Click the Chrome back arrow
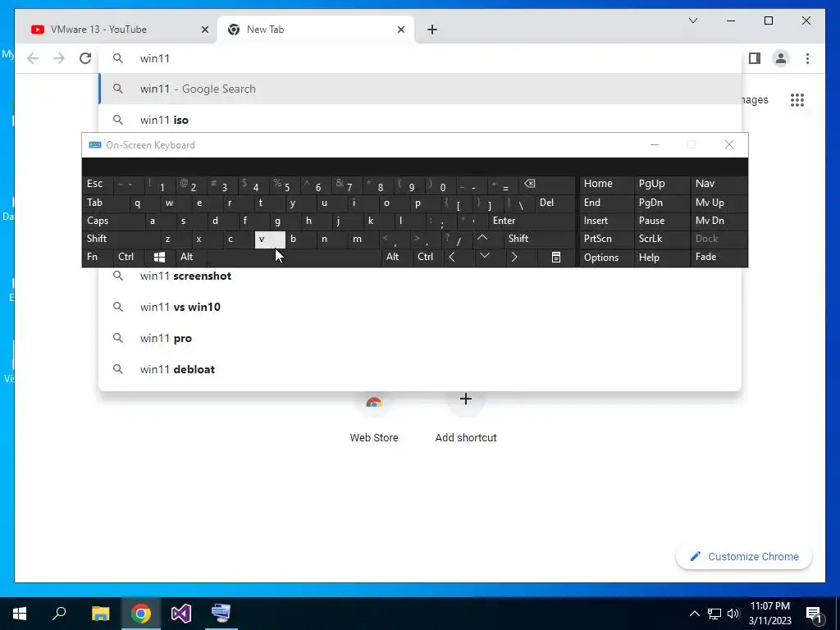This screenshot has width=840, height=630. coord(33,58)
